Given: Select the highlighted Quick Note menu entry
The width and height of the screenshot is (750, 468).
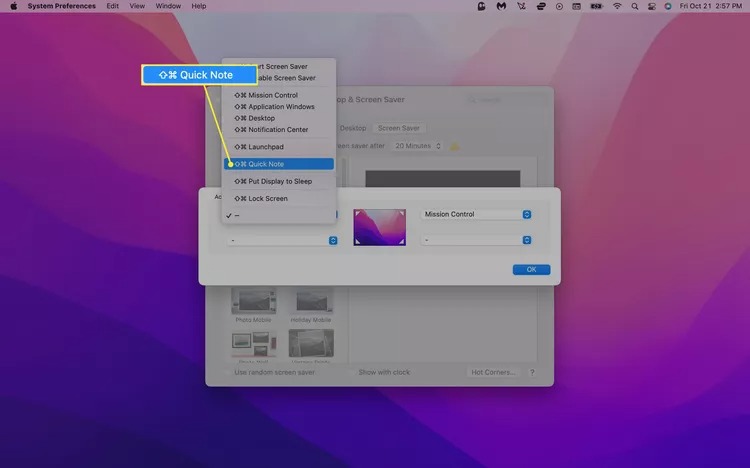Looking at the screenshot, I should [279, 164].
